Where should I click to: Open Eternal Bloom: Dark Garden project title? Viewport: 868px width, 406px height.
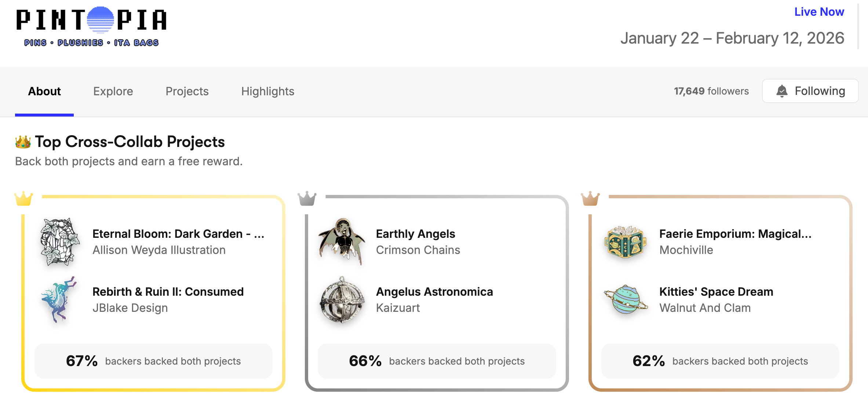[178, 234]
